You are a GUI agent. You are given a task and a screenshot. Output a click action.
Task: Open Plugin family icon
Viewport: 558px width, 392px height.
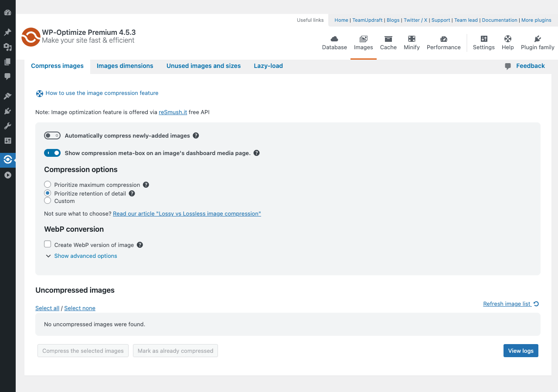(x=538, y=39)
